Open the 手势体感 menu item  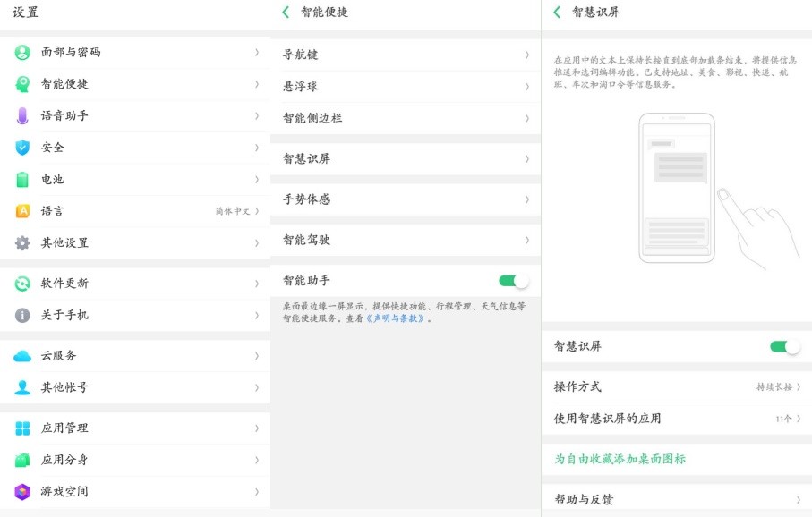[x=406, y=199]
